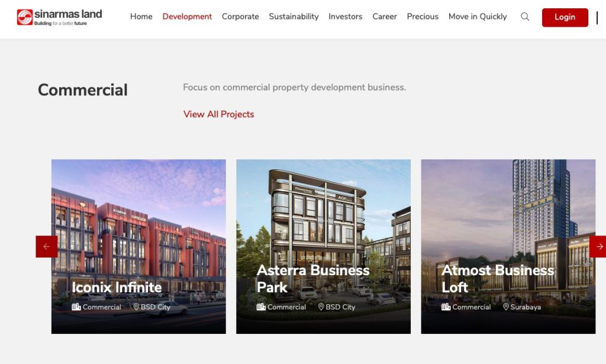
Task: Select the Development menu item
Action: pos(187,17)
